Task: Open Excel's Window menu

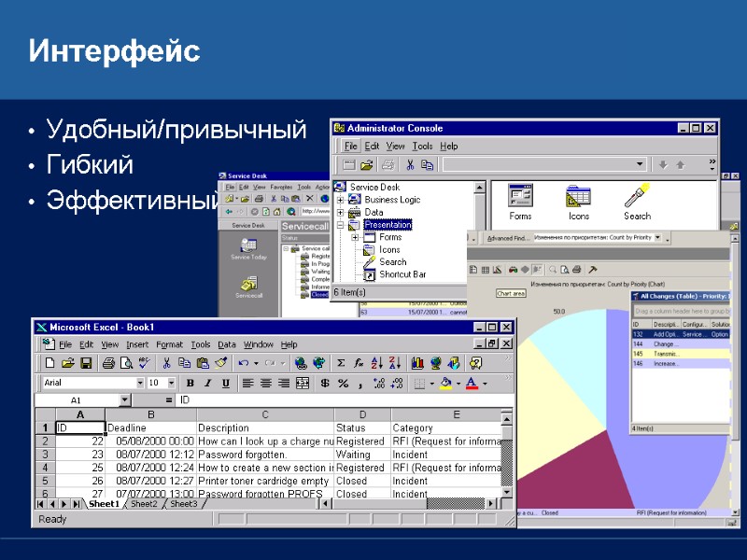Action: pos(259,344)
